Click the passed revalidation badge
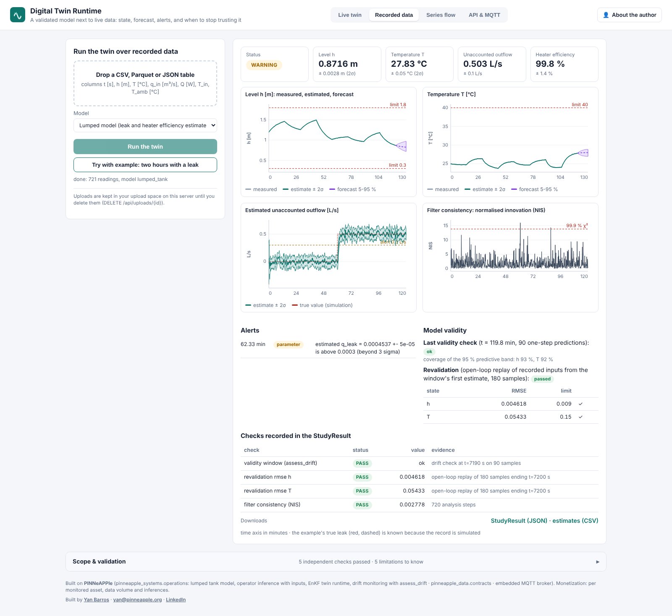The width and height of the screenshot is (672, 616). [542, 379]
